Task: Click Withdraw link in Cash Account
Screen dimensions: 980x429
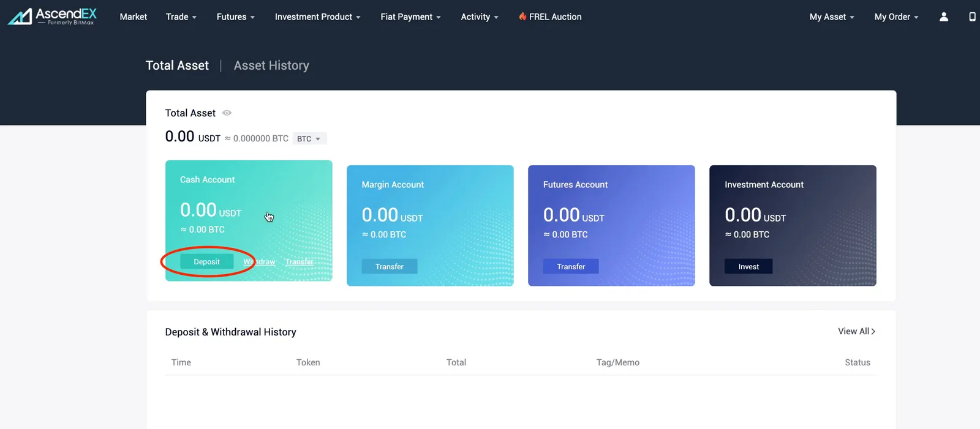Action: 259,262
